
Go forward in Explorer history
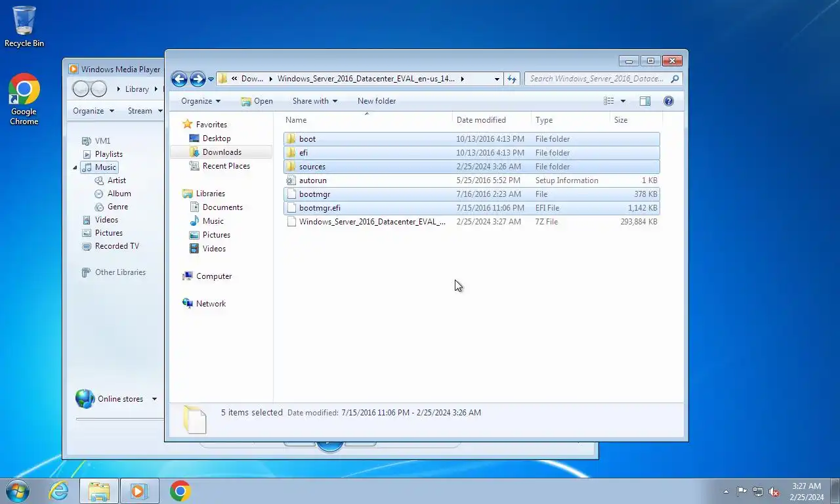(x=198, y=79)
